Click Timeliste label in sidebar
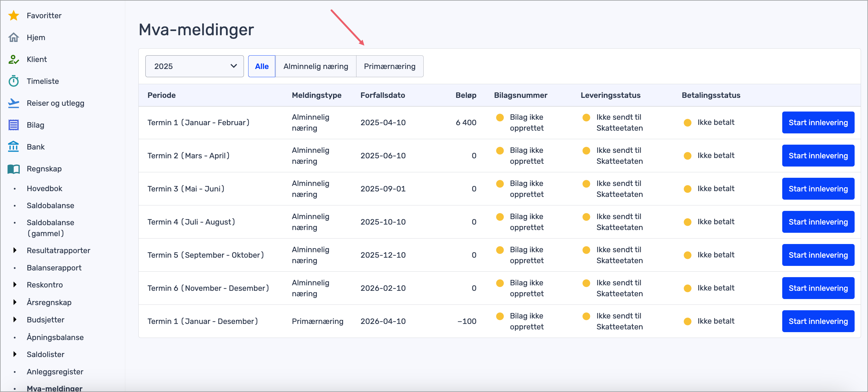868x392 pixels. (43, 81)
